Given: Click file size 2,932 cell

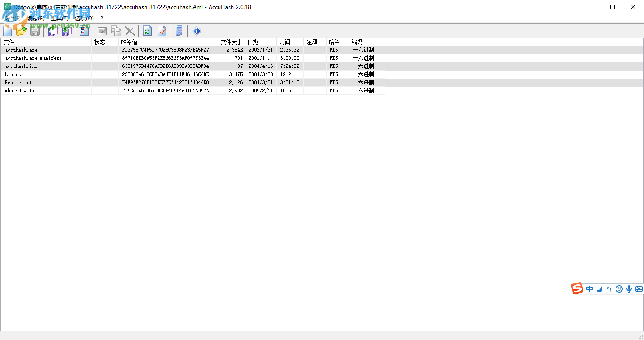Looking at the screenshot, I should [236, 91].
